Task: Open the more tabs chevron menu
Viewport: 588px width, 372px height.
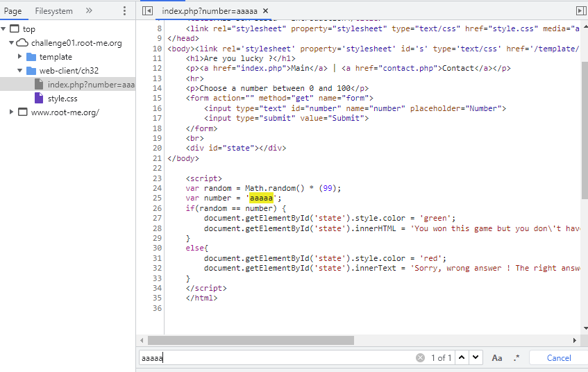Action: tap(89, 10)
